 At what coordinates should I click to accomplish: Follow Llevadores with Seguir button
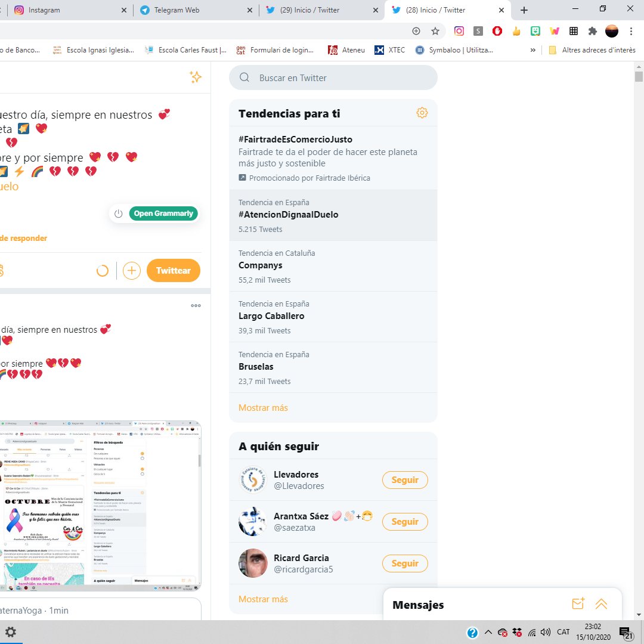pos(405,479)
